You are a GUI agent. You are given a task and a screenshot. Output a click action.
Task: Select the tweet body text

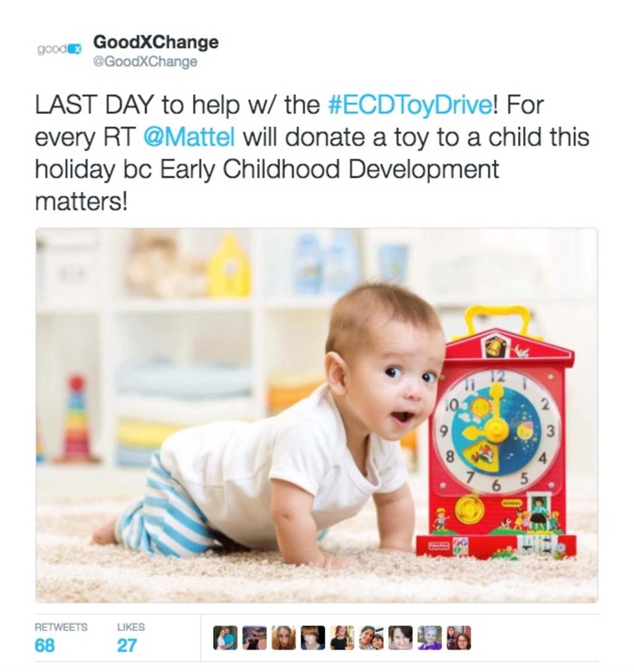tap(312, 153)
